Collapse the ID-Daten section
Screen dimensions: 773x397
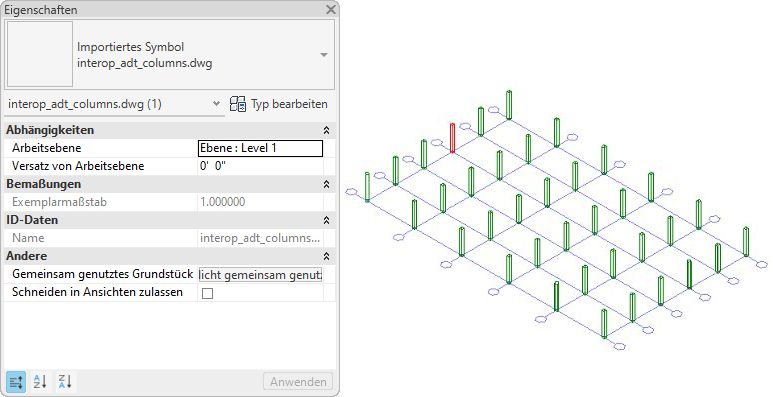[326, 220]
